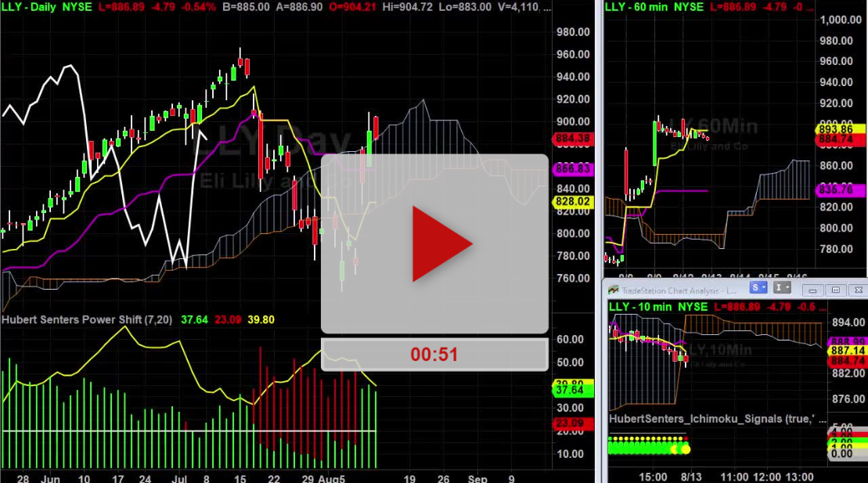Image resolution: width=868 pixels, height=483 pixels.
Task: Click the yellow 39.80 Power Shift value
Action: click(x=261, y=319)
